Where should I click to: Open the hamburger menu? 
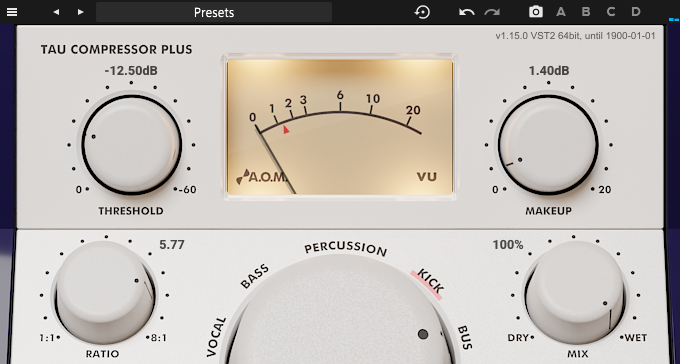pos(12,12)
